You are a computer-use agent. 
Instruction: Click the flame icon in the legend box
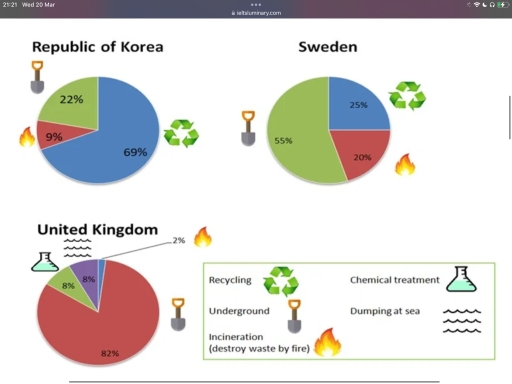(328, 342)
